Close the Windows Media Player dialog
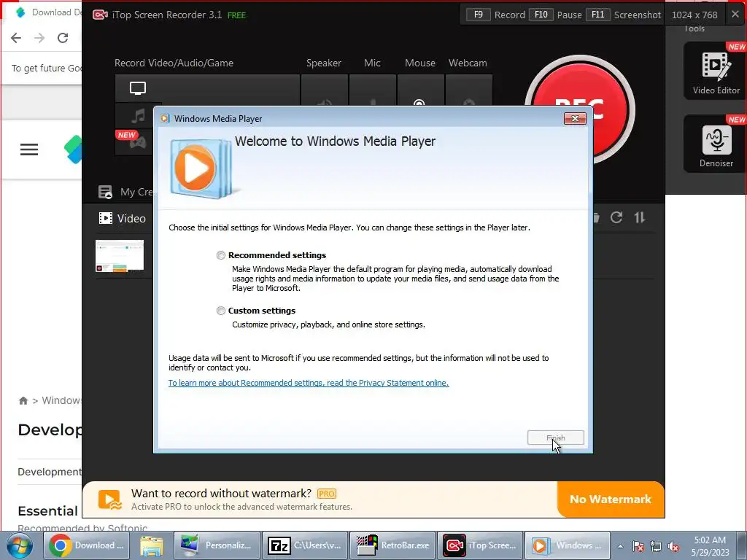The image size is (747, 560). [x=575, y=119]
